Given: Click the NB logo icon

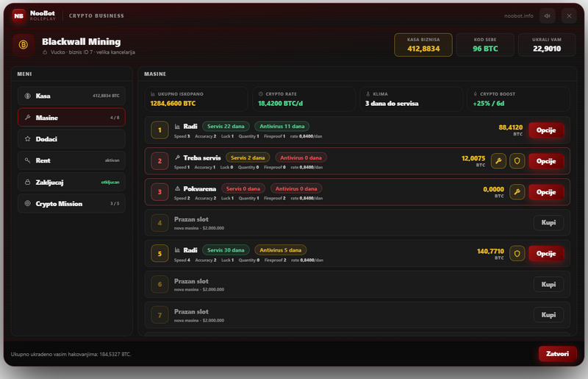Looking at the screenshot, I should pyautogui.click(x=19, y=15).
